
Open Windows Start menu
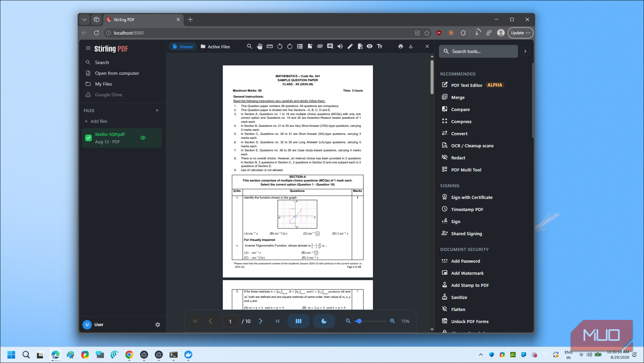tap(11, 355)
